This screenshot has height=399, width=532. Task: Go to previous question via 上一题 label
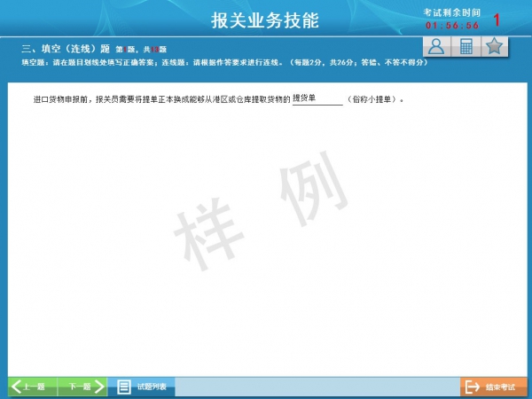tap(34, 387)
